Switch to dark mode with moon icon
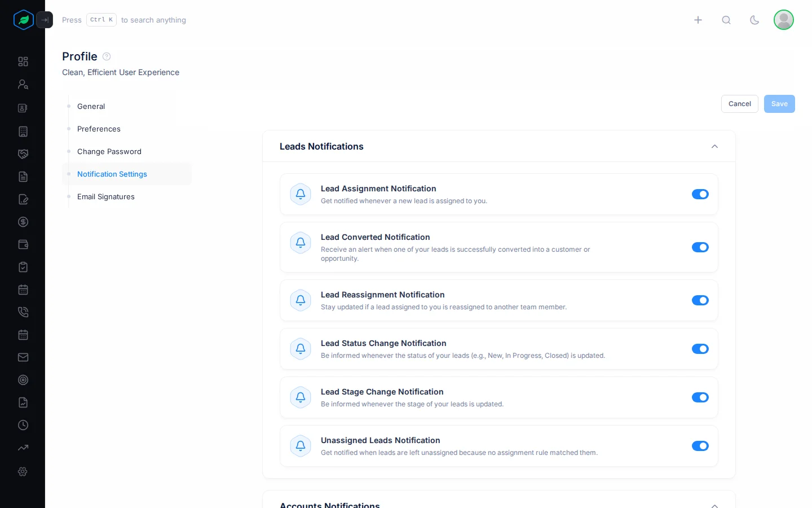Viewport: 812px width, 508px height. [754, 20]
